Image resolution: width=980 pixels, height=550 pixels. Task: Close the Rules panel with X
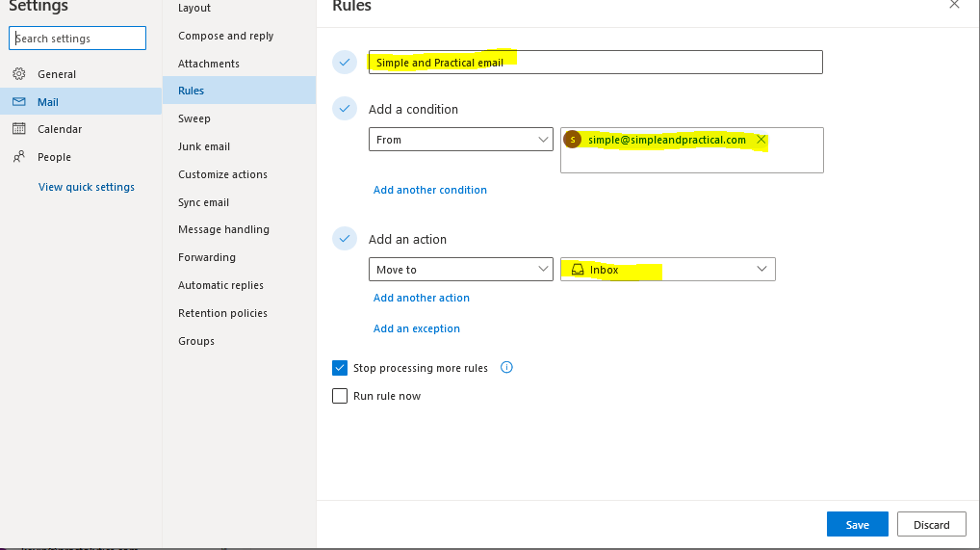[954, 5]
